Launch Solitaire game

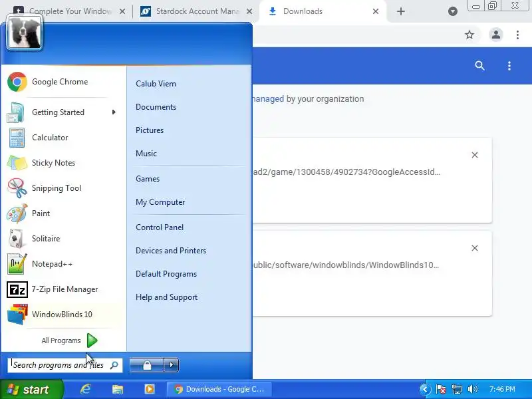point(63,239)
